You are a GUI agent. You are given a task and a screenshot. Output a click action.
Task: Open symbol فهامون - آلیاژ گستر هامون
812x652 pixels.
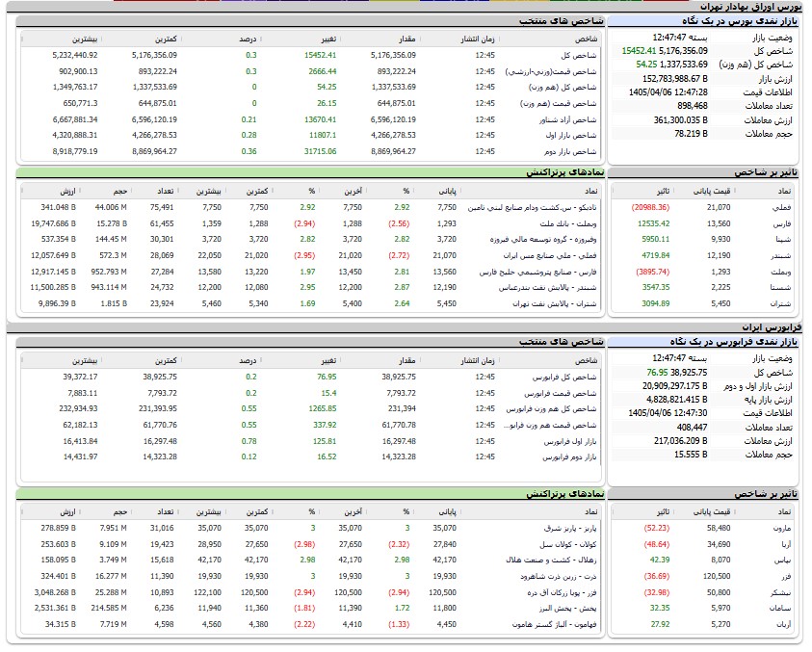555,625
